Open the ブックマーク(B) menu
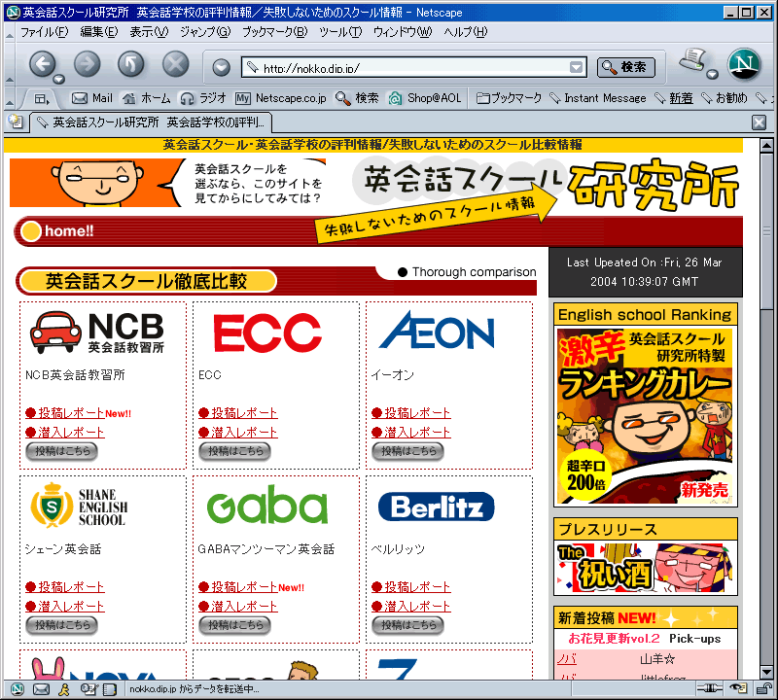The image size is (778, 700). pyautogui.click(x=275, y=32)
